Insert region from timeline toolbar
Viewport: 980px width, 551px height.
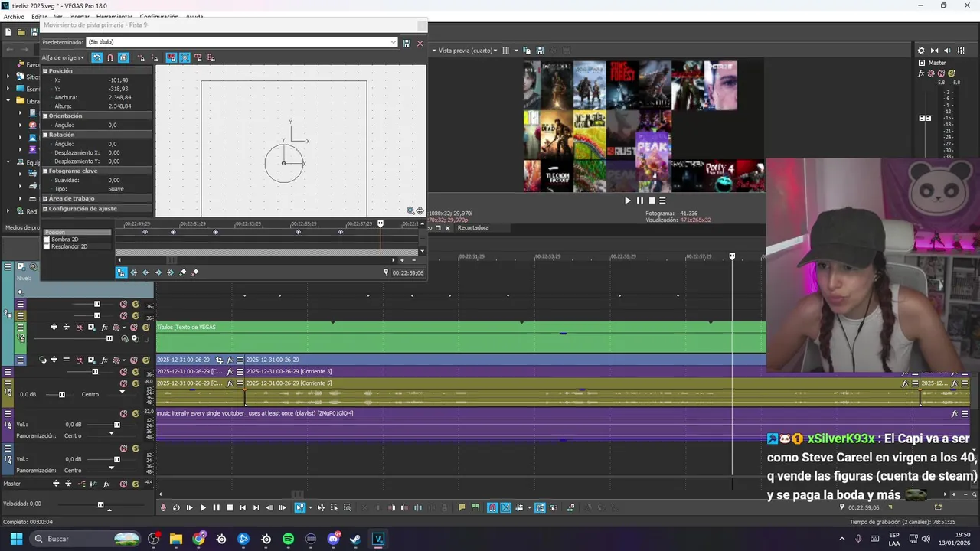coord(475,507)
